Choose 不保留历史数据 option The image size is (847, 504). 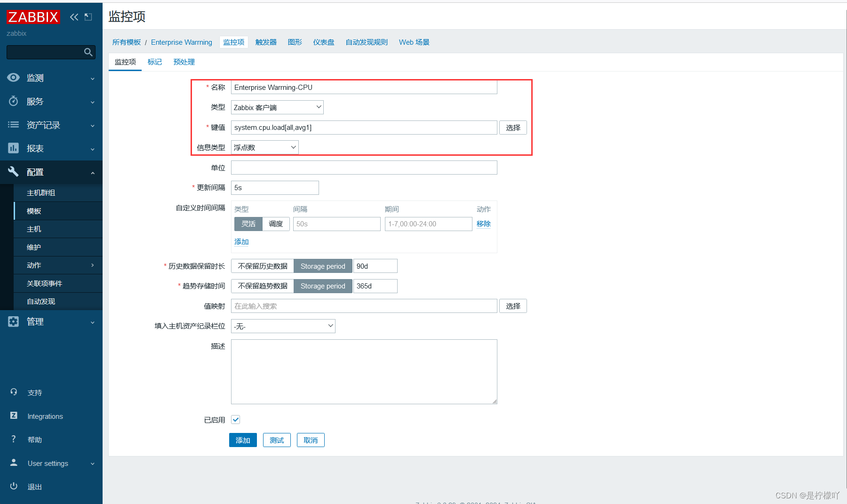(x=263, y=266)
